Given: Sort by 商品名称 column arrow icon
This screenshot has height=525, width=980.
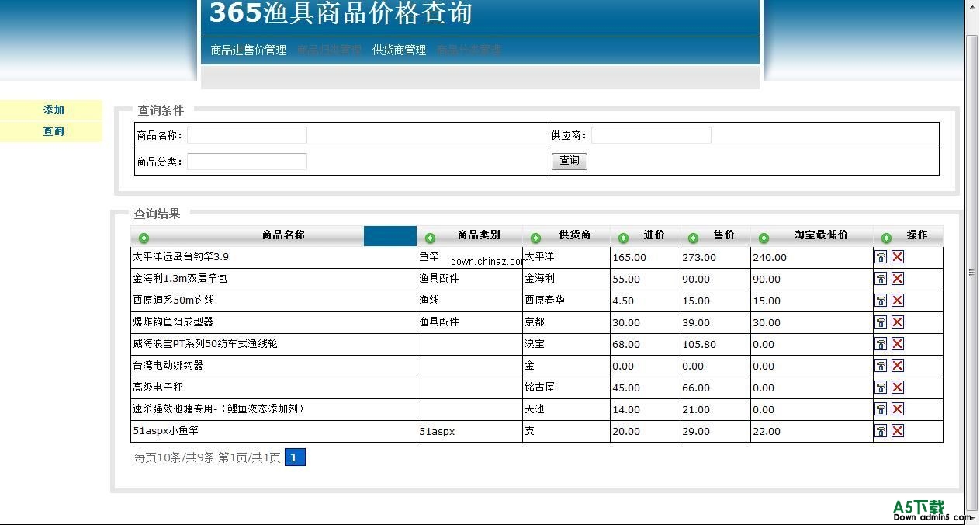Looking at the screenshot, I should [x=144, y=238].
